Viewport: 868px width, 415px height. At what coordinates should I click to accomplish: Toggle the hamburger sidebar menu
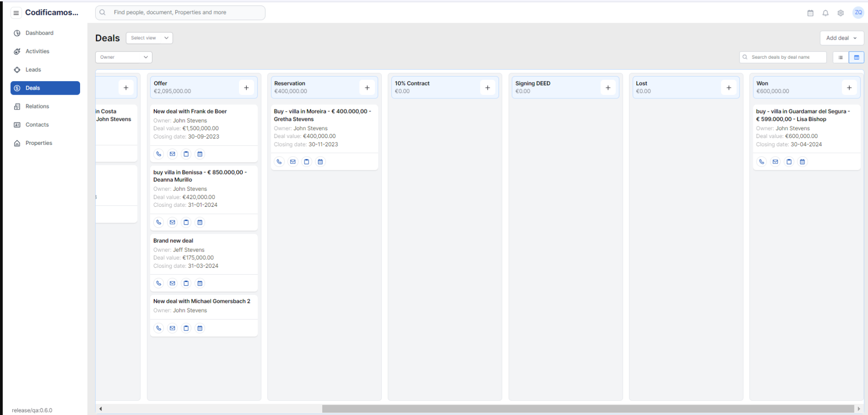[x=16, y=13]
